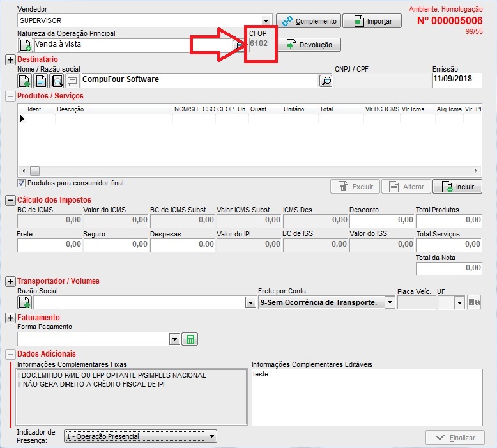Open Indicador de Presença dropdown

(x=211, y=436)
